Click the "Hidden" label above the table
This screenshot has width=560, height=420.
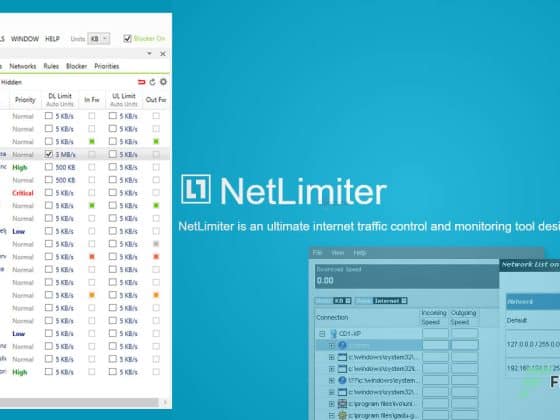11,82
